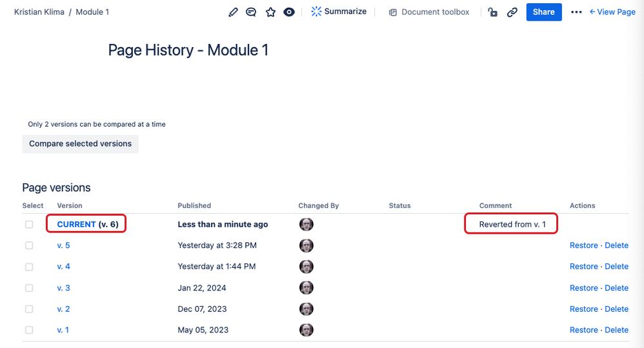Click the blue Share button

pos(544,12)
